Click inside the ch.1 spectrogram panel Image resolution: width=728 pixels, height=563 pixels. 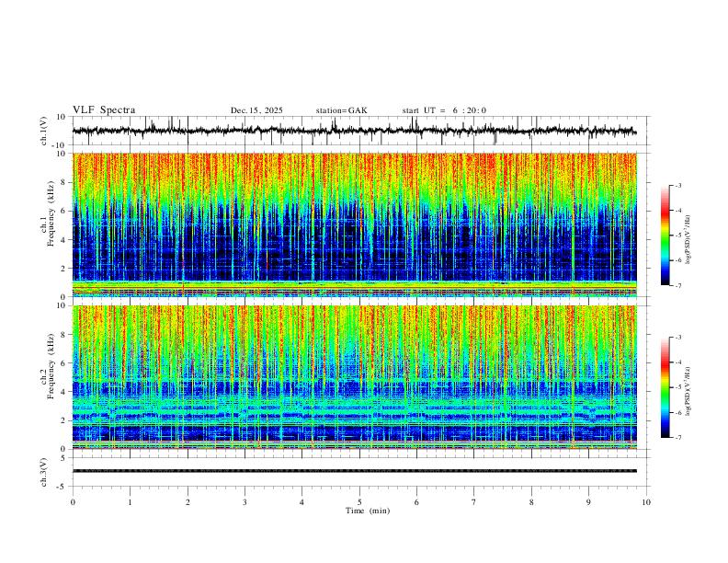coord(354,224)
